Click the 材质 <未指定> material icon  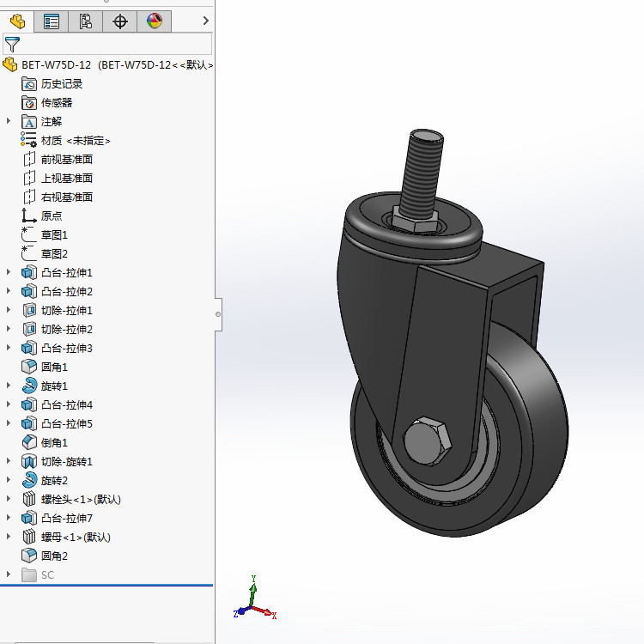[x=28, y=140]
